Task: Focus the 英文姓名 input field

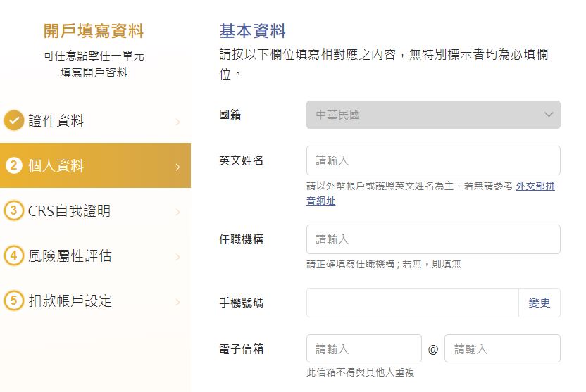Action: click(433, 160)
